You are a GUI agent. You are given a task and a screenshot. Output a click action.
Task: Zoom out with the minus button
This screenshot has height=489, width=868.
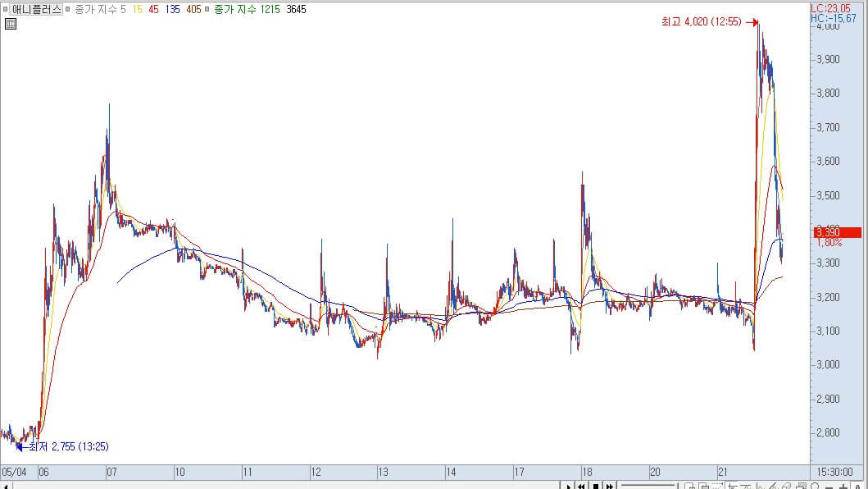tap(829, 487)
